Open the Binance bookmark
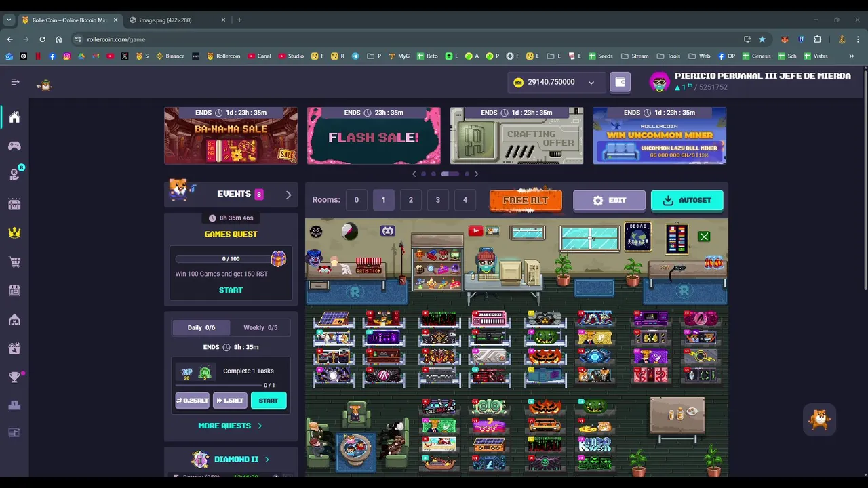The width and height of the screenshot is (868, 488). pos(170,56)
